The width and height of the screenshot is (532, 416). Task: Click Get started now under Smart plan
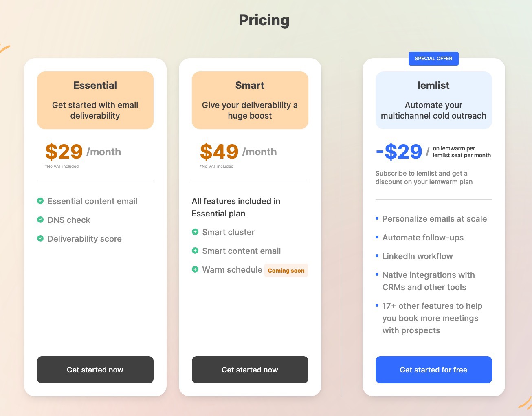[250, 370]
